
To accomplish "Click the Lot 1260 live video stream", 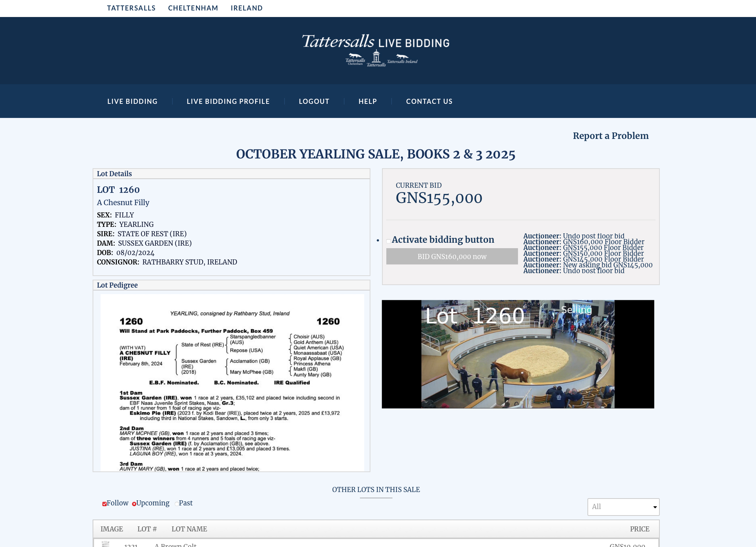I will tap(518, 354).
